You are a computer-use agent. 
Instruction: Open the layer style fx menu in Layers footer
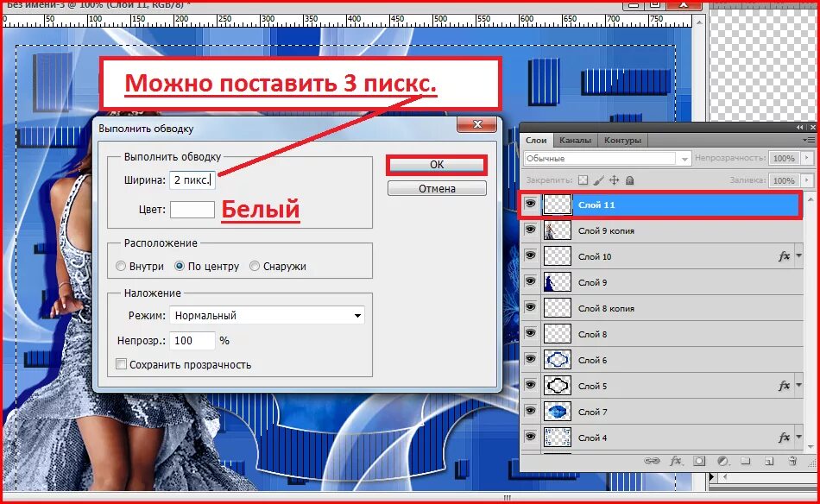[x=676, y=461]
